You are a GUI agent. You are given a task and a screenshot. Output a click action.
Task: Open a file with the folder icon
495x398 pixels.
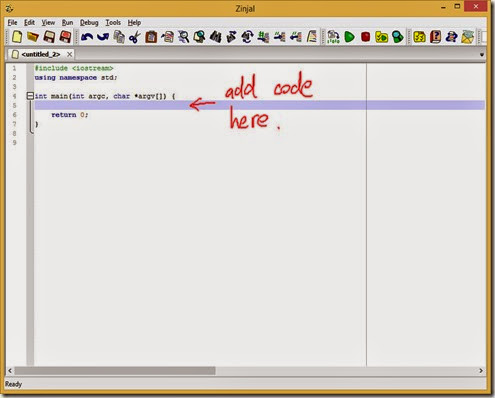33,37
